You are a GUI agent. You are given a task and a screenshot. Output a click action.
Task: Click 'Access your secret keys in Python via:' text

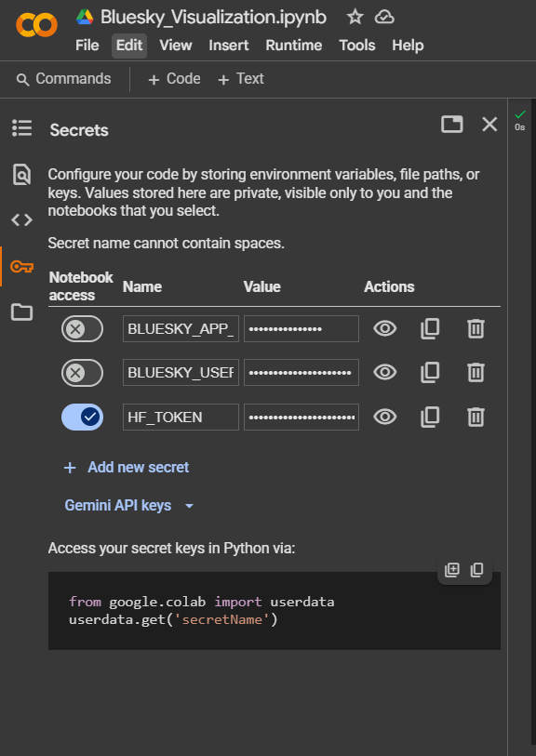171,549
